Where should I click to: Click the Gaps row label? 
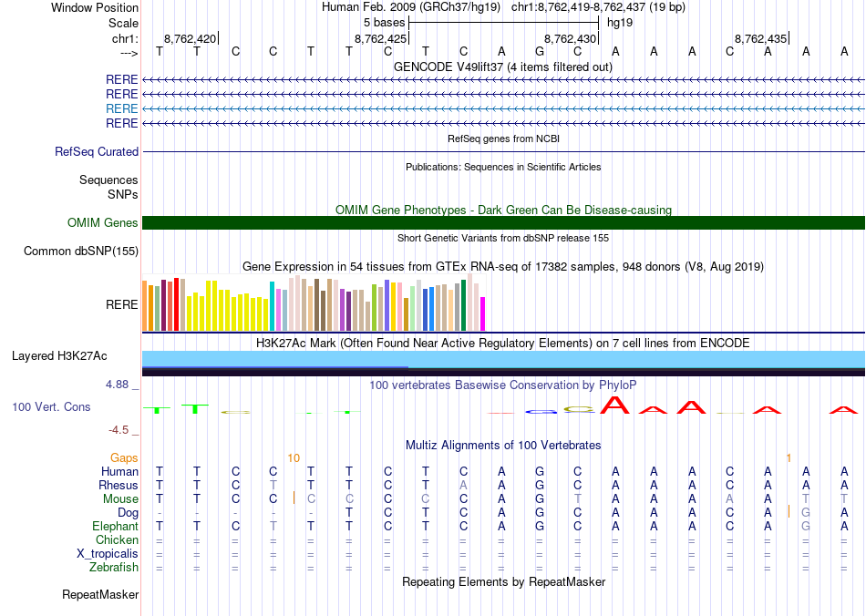[124, 457]
